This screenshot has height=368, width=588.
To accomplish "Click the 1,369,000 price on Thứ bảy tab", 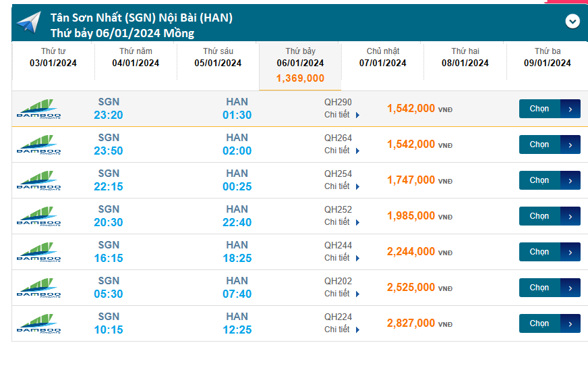I will [300, 78].
